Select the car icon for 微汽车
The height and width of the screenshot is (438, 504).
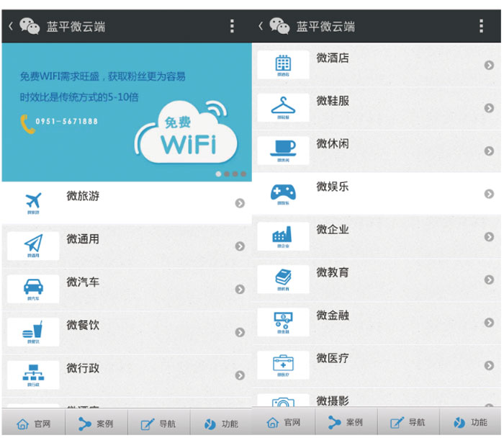[33, 288]
